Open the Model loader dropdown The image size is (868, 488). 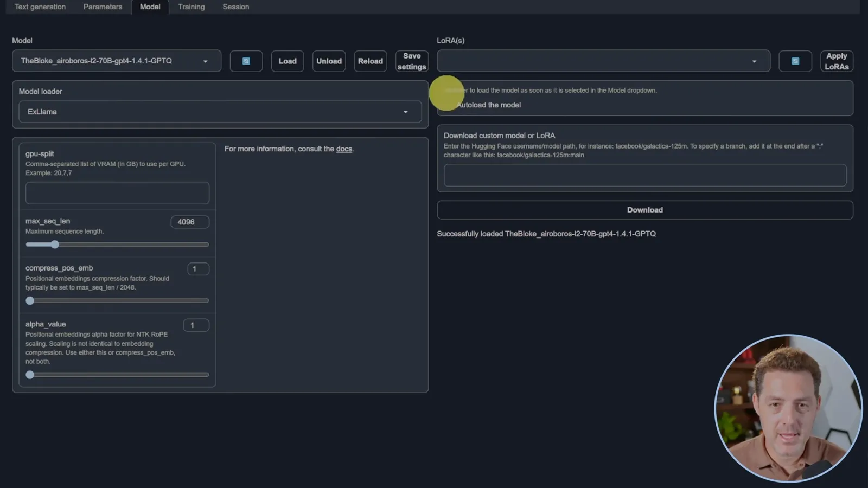220,112
